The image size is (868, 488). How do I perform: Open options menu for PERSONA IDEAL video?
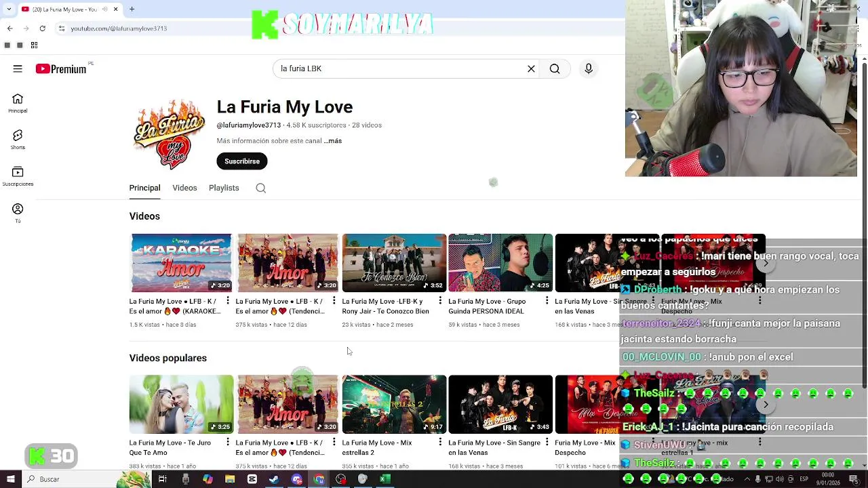coord(547,301)
